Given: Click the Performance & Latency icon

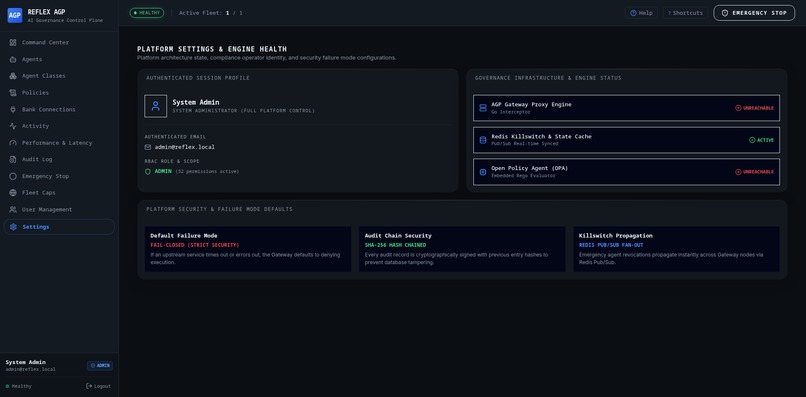Looking at the screenshot, I should pos(13,143).
